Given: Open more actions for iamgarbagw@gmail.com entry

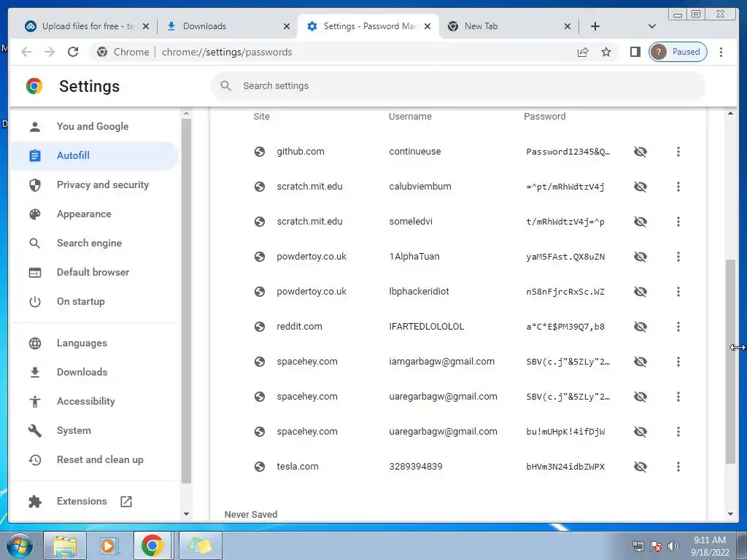Looking at the screenshot, I should coord(678,362).
